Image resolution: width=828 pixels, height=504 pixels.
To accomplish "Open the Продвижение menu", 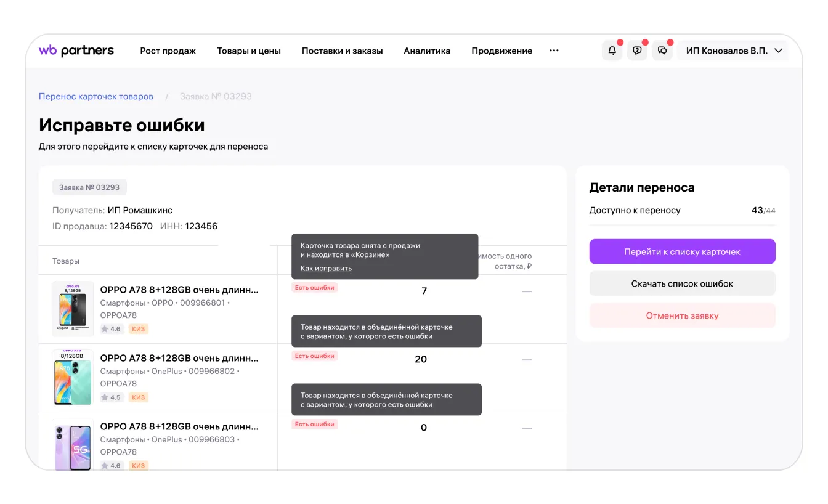I will click(x=501, y=51).
